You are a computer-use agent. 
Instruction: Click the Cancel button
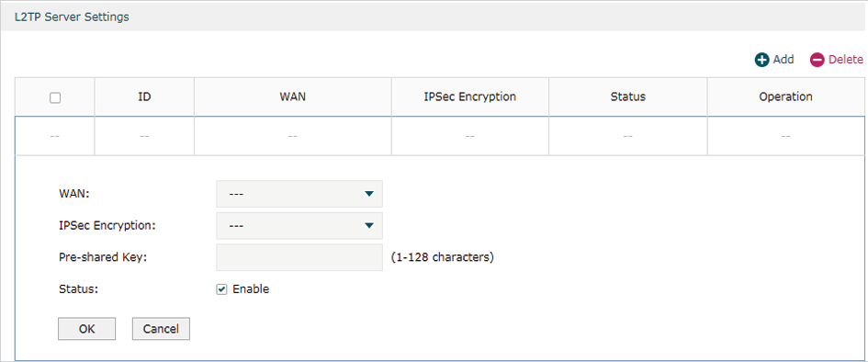point(161,329)
